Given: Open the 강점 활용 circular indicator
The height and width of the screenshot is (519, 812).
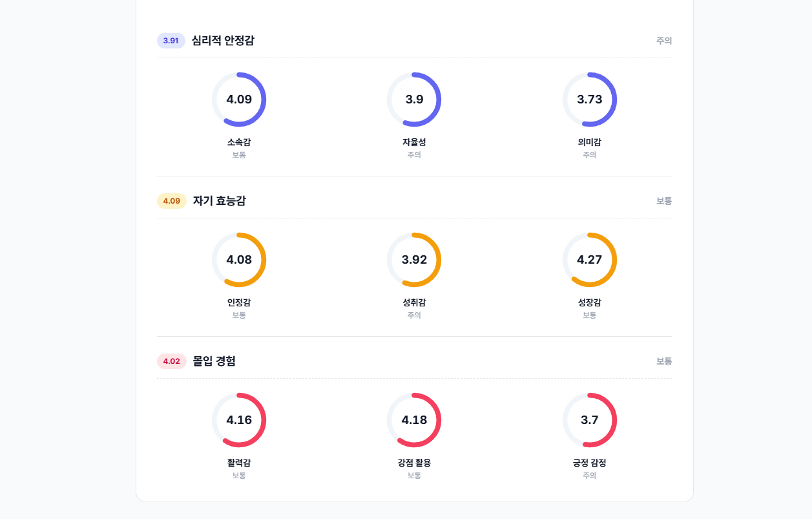Looking at the screenshot, I should 414,420.
